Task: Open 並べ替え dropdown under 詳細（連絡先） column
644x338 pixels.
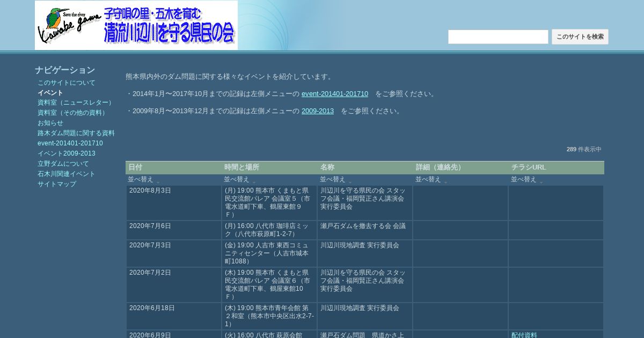Action: point(431,180)
